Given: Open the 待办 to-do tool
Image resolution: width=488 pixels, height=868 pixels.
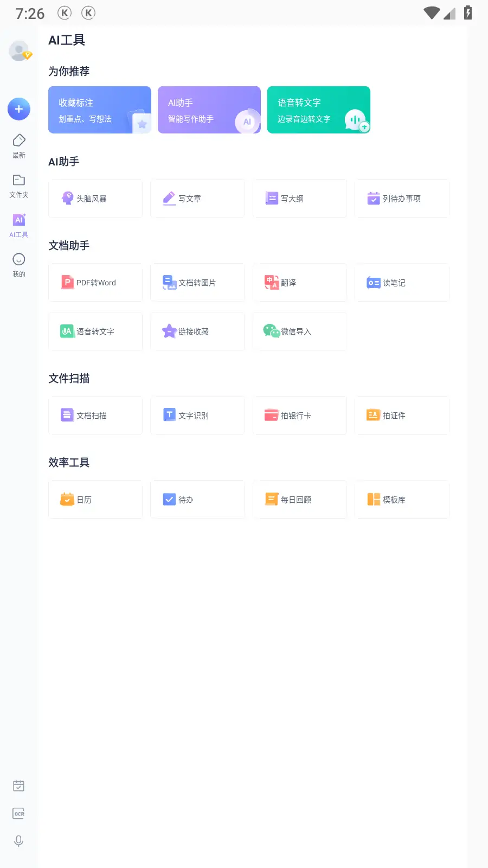Looking at the screenshot, I should pos(197,500).
